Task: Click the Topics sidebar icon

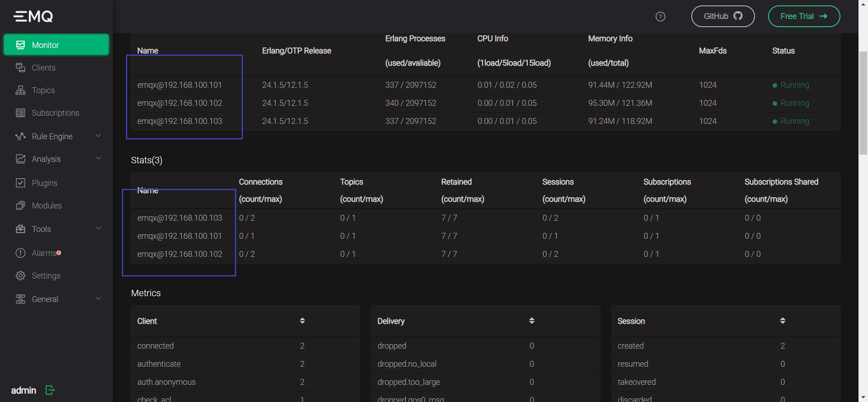Action: 20,90
